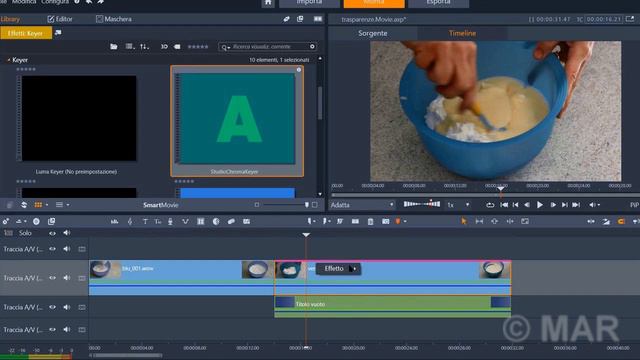Click the trash delete icon
This screenshot has width=640, height=360.
370,221
